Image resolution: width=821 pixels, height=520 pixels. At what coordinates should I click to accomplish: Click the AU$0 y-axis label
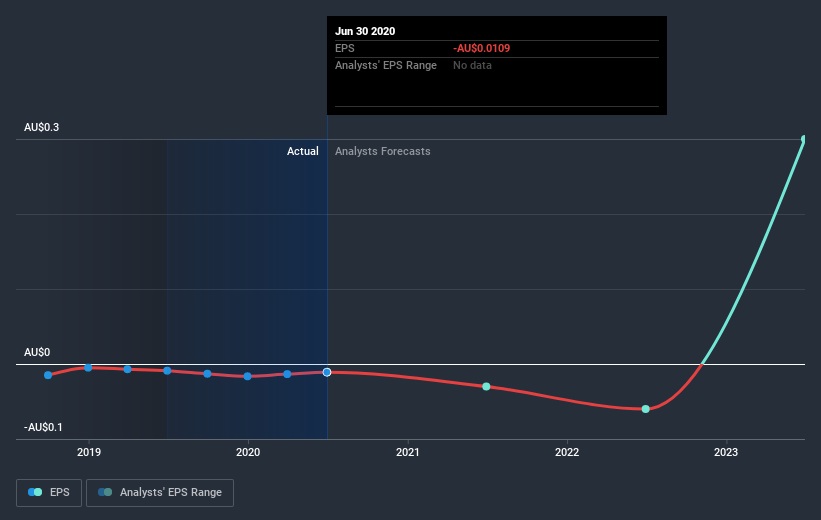pyautogui.click(x=37, y=352)
